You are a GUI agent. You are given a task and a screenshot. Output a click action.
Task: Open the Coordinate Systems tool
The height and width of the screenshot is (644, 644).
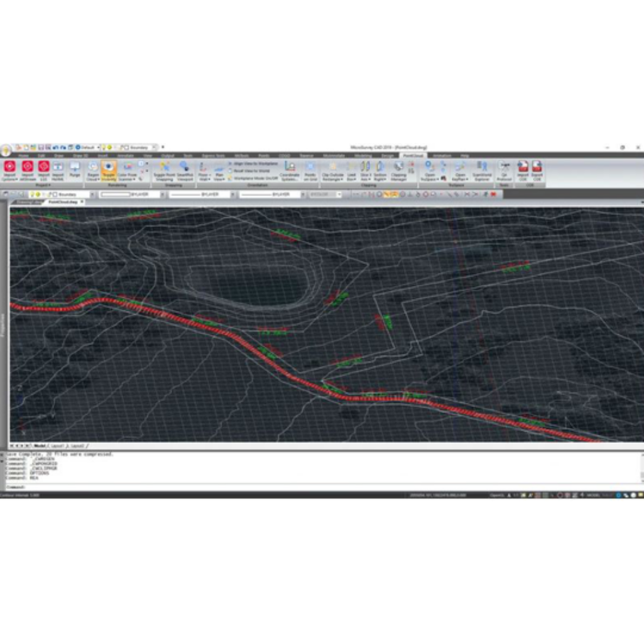[x=290, y=170]
